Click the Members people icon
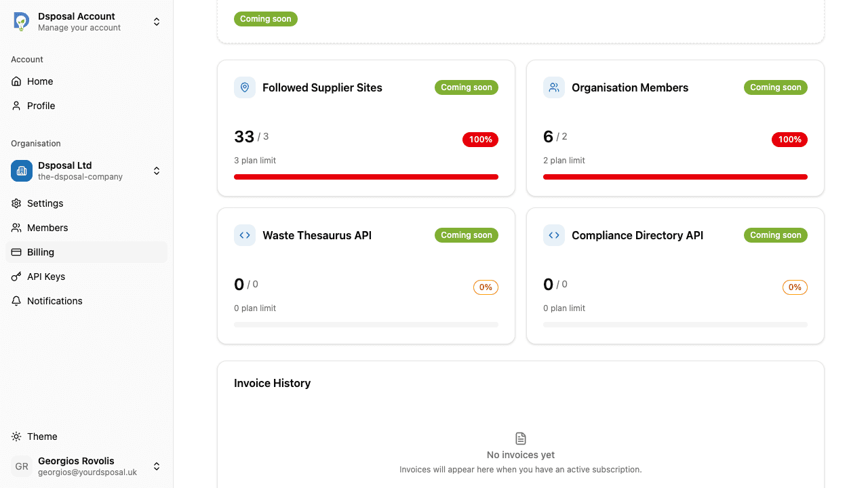The width and height of the screenshot is (868, 488). [x=16, y=228]
